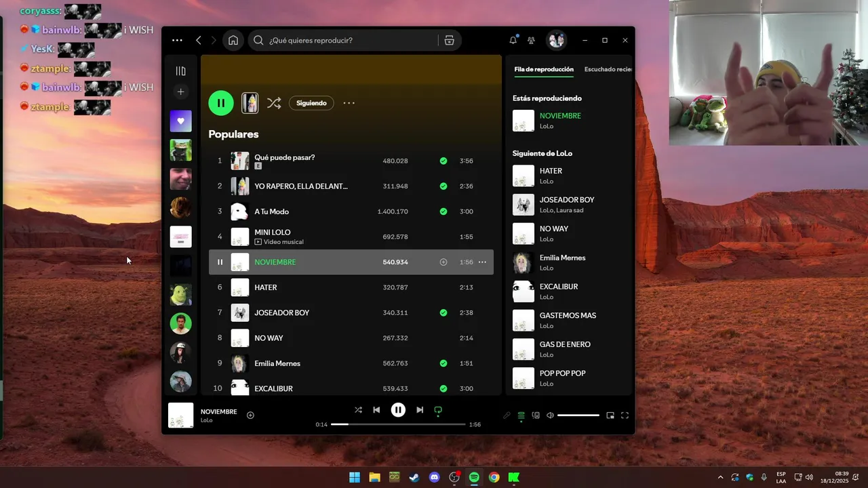Select GASTEMOS MAS in the queue
The image size is (868, 488).
point(570,320)
